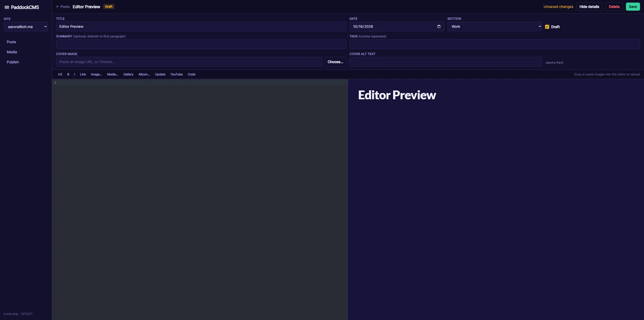644x320 pixels.
Task: Click the Title field containing Editor Preview
Action: (201, 26)
